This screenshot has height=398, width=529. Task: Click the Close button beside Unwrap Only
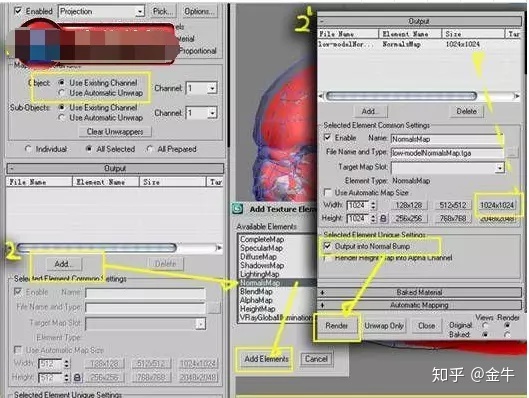pyautogui.click(x=426, y=326)
